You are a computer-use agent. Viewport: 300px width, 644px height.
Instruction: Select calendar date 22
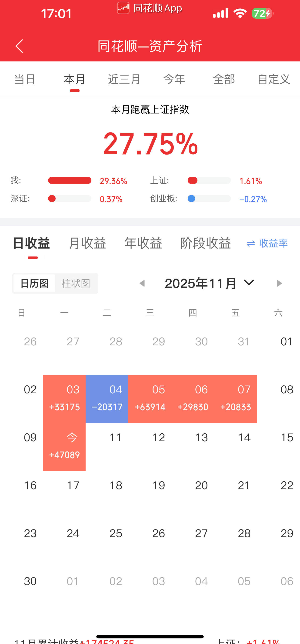coord(287,486)
